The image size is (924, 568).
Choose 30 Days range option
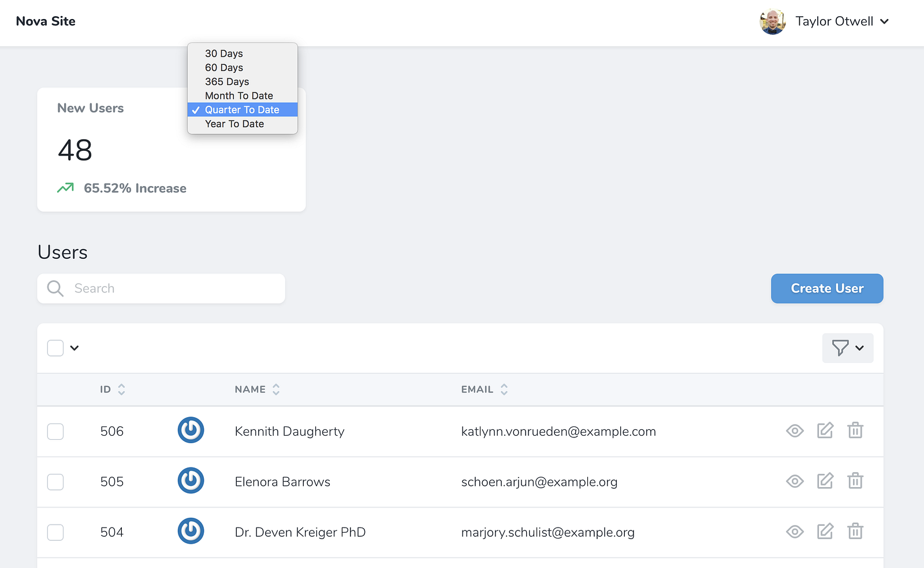click(x=243, y=54)
